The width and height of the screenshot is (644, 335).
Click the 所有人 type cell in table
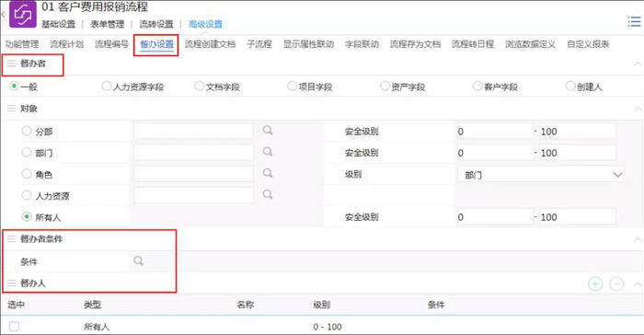point(97,327)
